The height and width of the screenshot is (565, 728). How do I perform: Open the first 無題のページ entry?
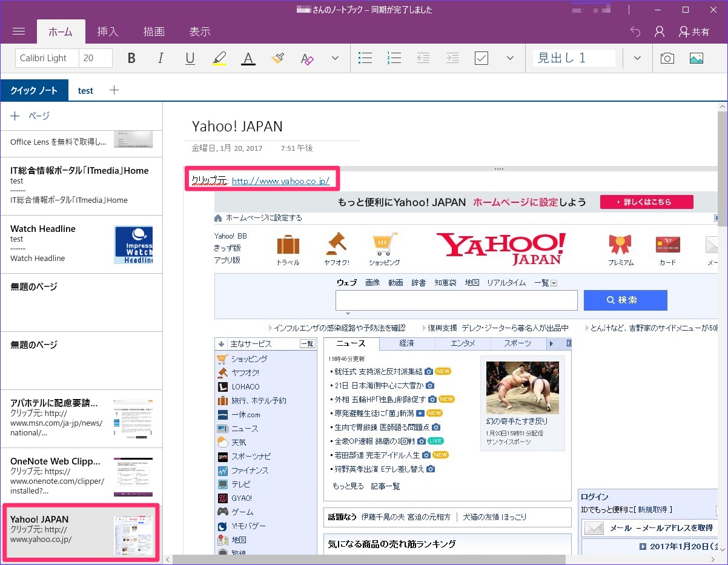pos(81,302)
